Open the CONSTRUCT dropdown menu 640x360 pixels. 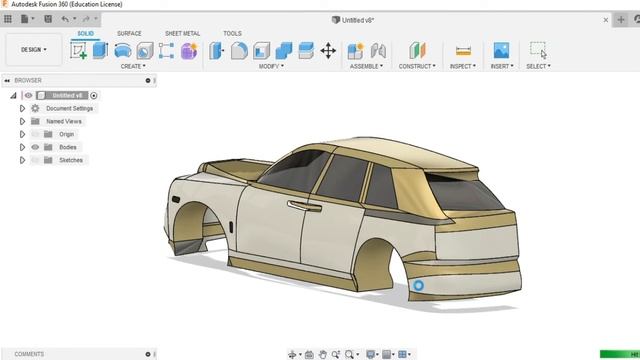pyautogui.click(x=417, y=66)
